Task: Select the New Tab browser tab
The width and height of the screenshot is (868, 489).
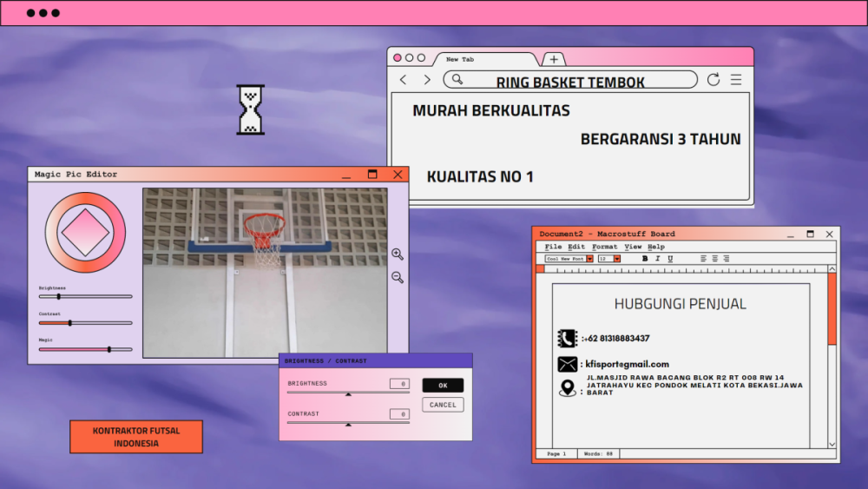Action: click(485, 59)
